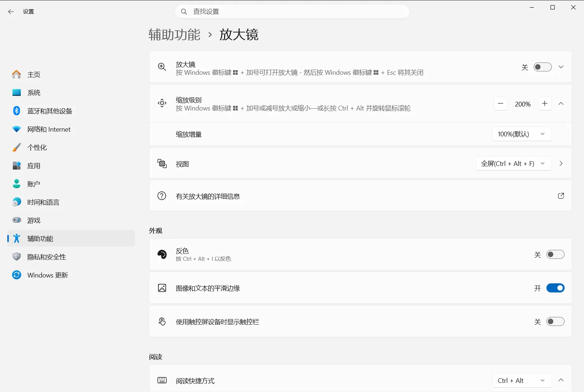The width and height of the screenshot is (584, 392).
Task: Click the shield icon for 隐私和安全性
Action: 16,257
